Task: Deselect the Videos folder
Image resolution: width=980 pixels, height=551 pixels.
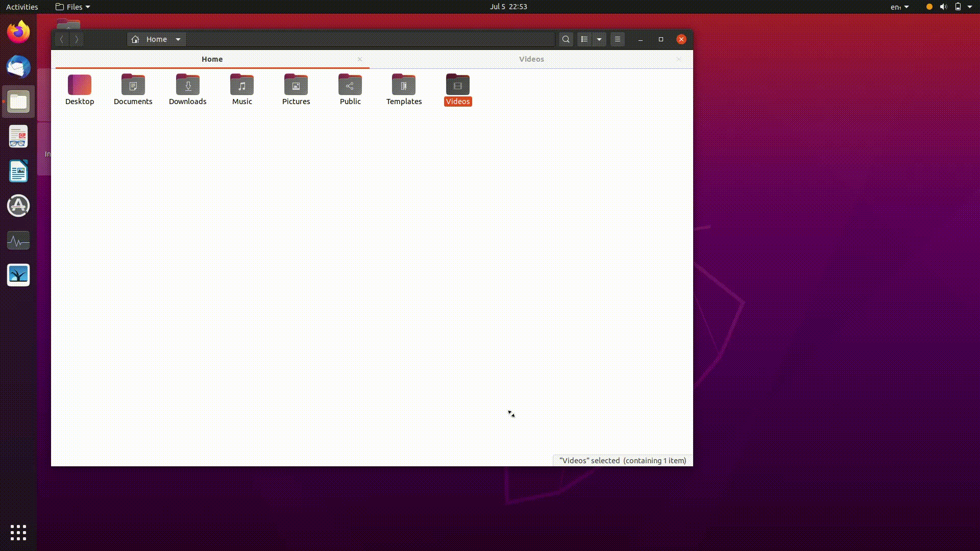Action: pos(457,85)
